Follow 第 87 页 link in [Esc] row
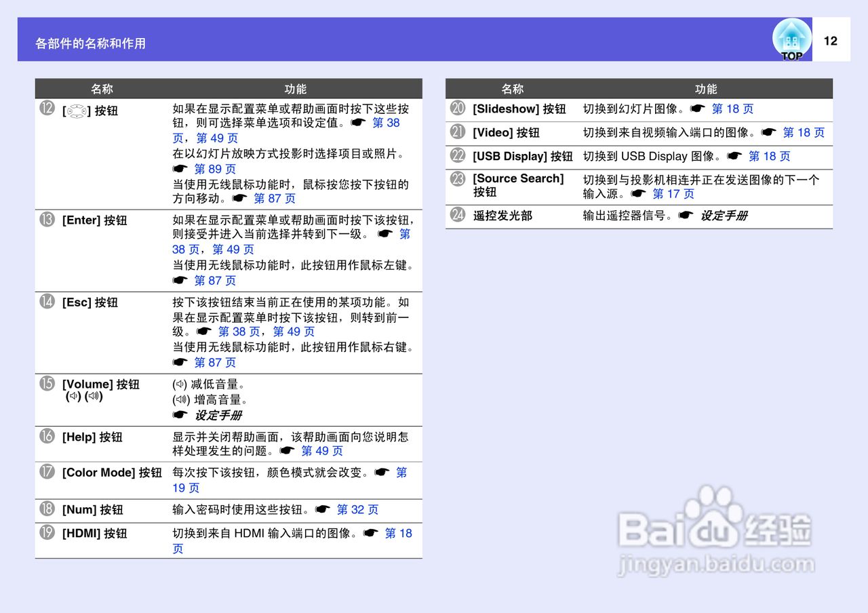This screenshot has height=613, width=868. pos(215,363)
